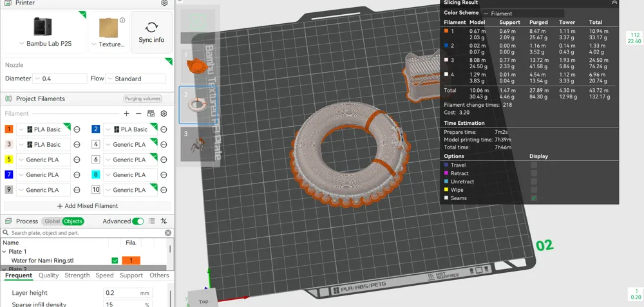This screenshot has width=644, height=307.
Task: Click more options icon for filament 6
Action: [164, 160]
